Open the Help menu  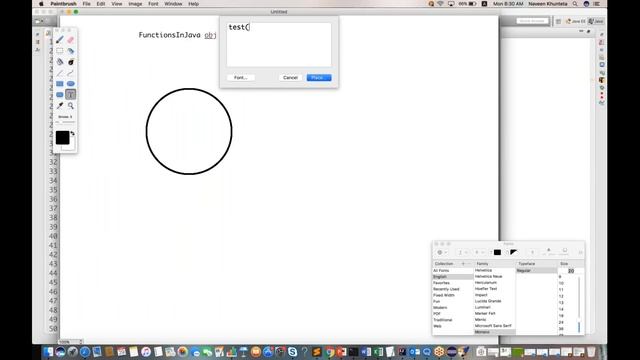[193, 4]
